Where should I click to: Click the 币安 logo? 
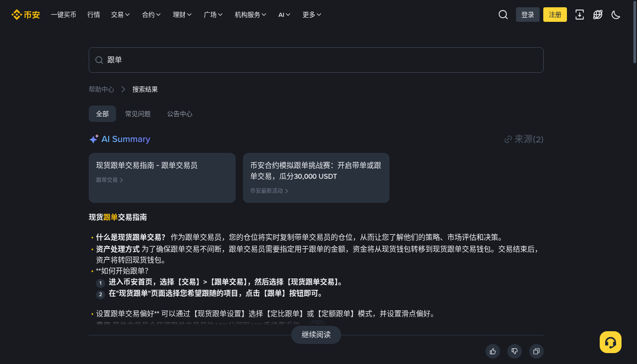(25, 15)
